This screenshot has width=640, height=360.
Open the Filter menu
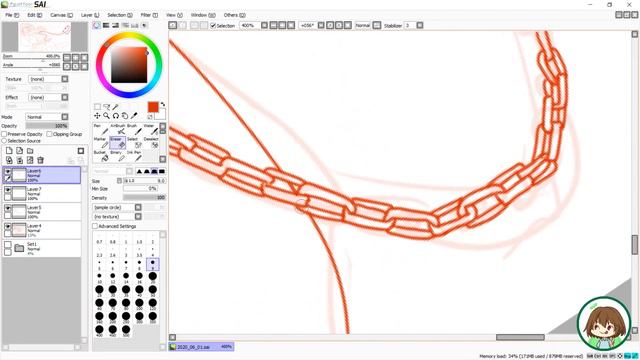point(149,15)
